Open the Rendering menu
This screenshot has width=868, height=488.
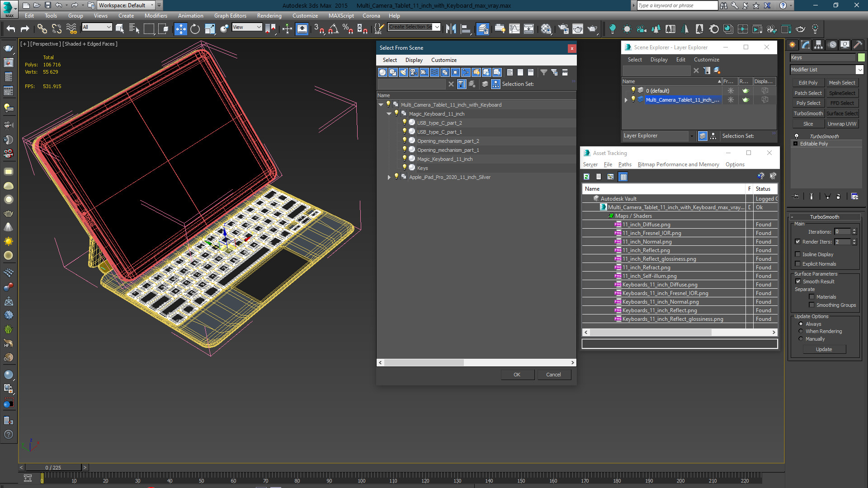click(269, 15)
